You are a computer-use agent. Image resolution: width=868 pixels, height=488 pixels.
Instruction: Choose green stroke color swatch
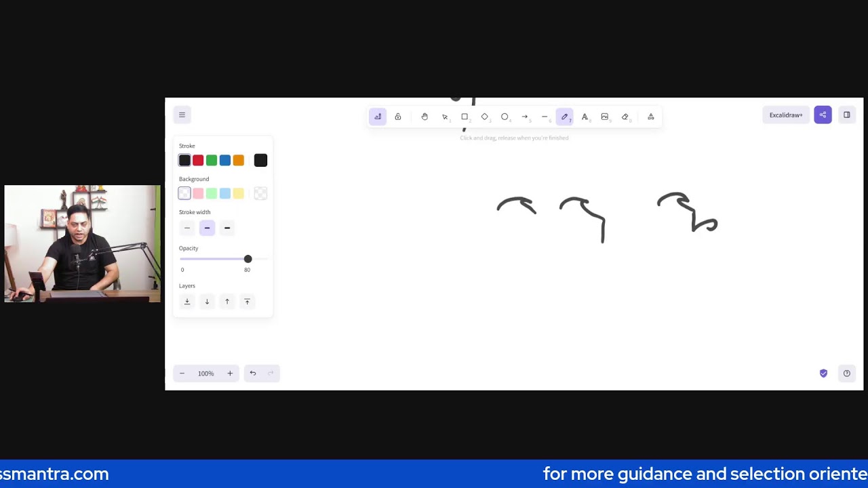(212, 161)
